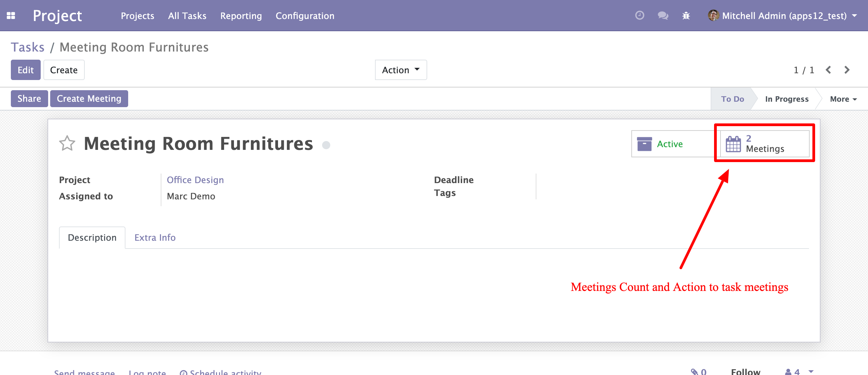
Task: Set the stage to In Progress
Action: (787, 99)
